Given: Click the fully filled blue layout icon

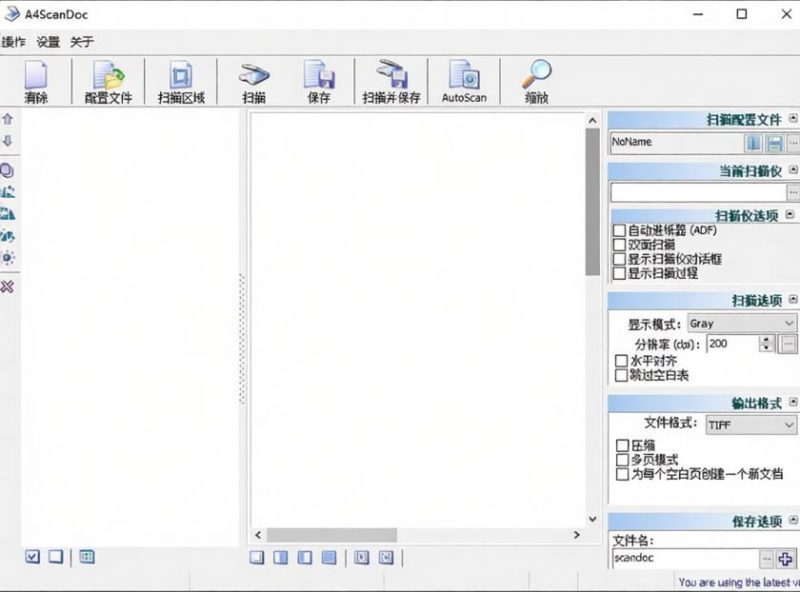Looking at the screenshot, I should (x=329, y=557).
